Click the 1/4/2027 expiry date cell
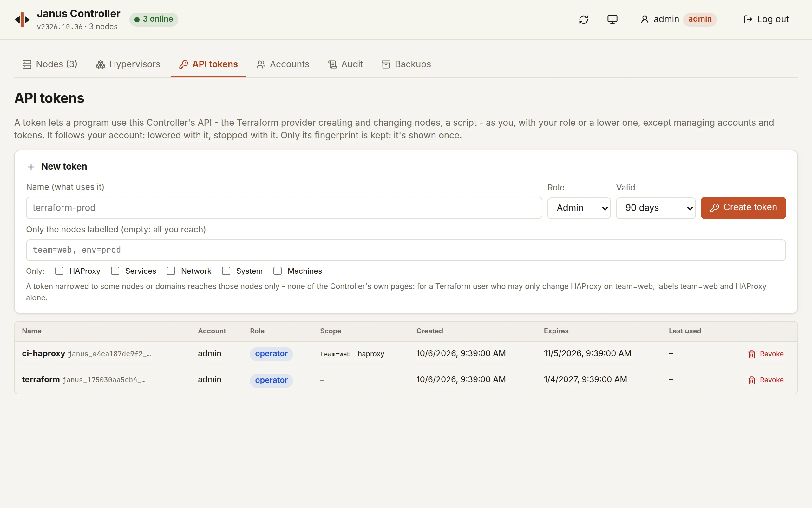812x508 pixels. [x=585, y=379]
